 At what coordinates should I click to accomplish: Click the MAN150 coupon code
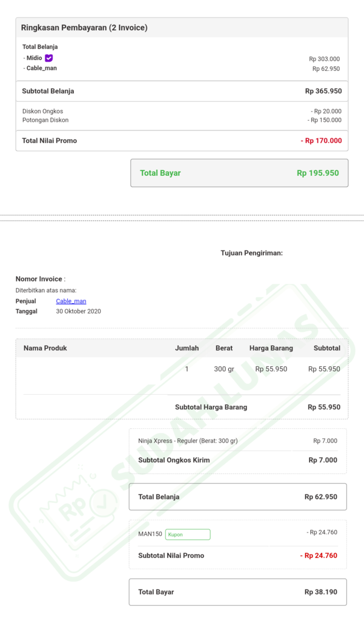pos(150,534)
